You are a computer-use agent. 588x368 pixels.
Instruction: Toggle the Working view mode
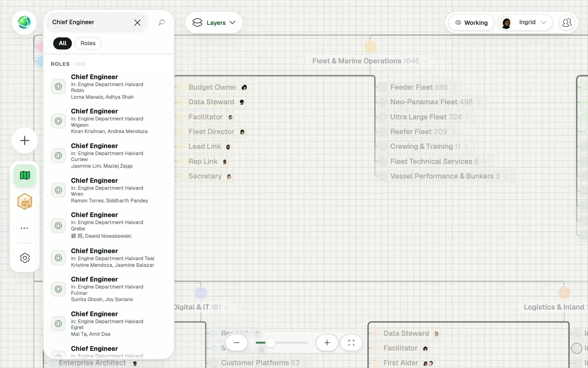(471, 23)
